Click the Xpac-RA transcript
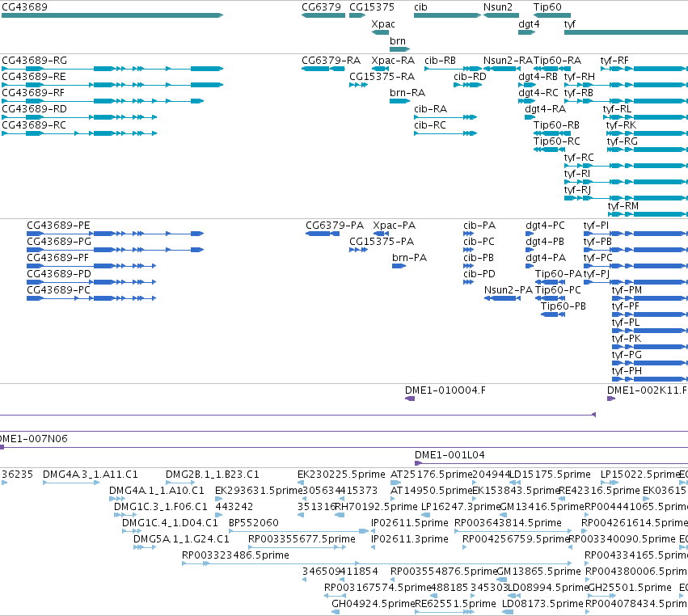Image resolution: width=688 pixels, height=616 pixels. (380, 69)
